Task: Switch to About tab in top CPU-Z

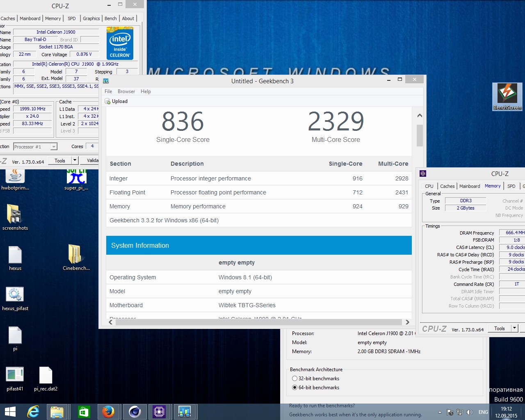Action: coord(128,18)
